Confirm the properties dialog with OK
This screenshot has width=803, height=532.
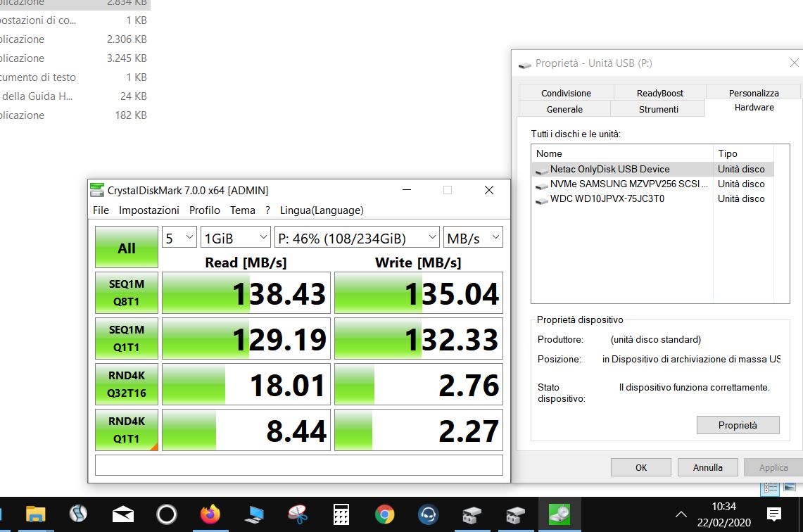[641, 467]
